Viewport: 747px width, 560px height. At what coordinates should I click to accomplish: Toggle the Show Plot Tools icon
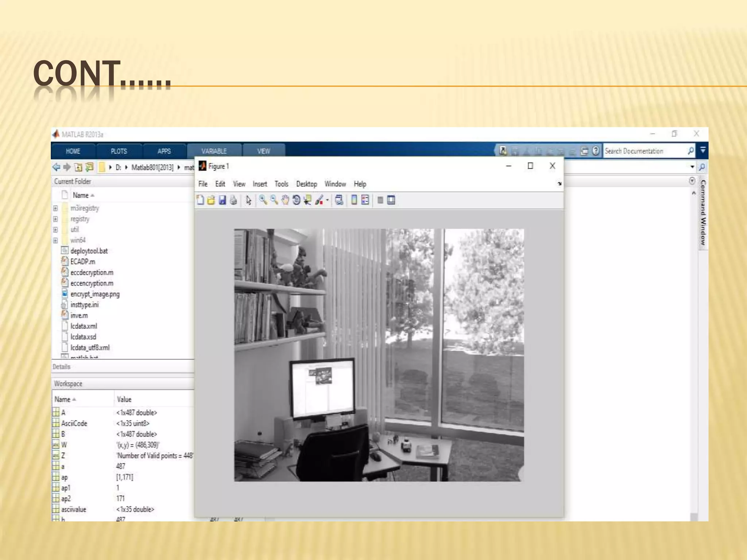(391, 200)
